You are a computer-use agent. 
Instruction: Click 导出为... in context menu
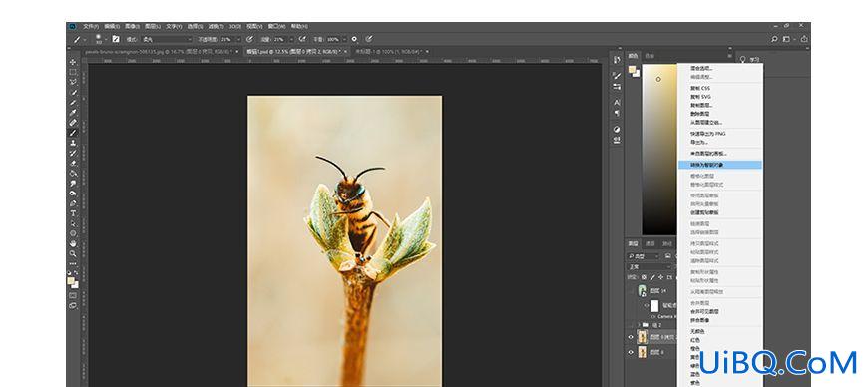[699, 142]
